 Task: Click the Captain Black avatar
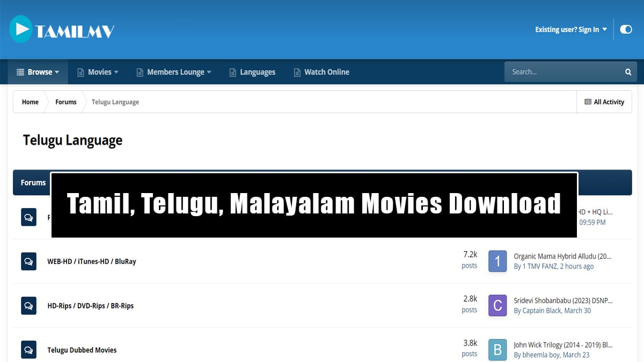pos(497,306)
